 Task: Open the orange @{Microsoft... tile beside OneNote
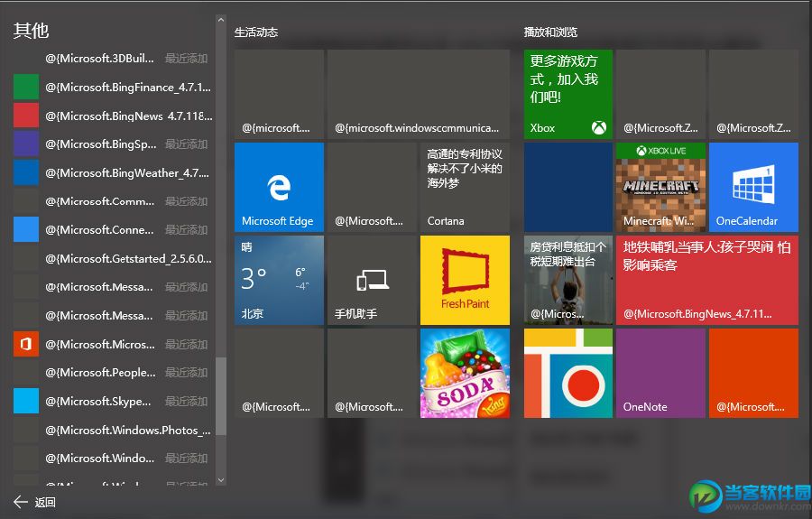tap(753, 373)
